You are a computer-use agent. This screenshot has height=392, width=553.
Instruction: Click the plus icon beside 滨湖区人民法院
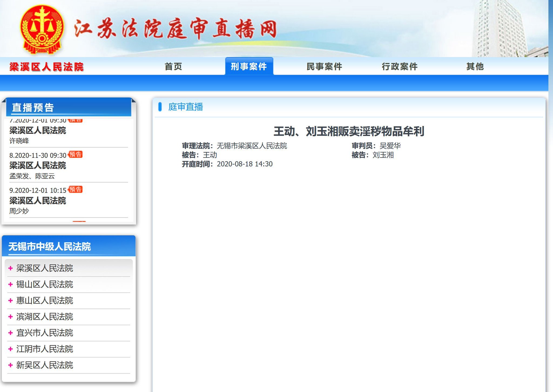[11, 317]
